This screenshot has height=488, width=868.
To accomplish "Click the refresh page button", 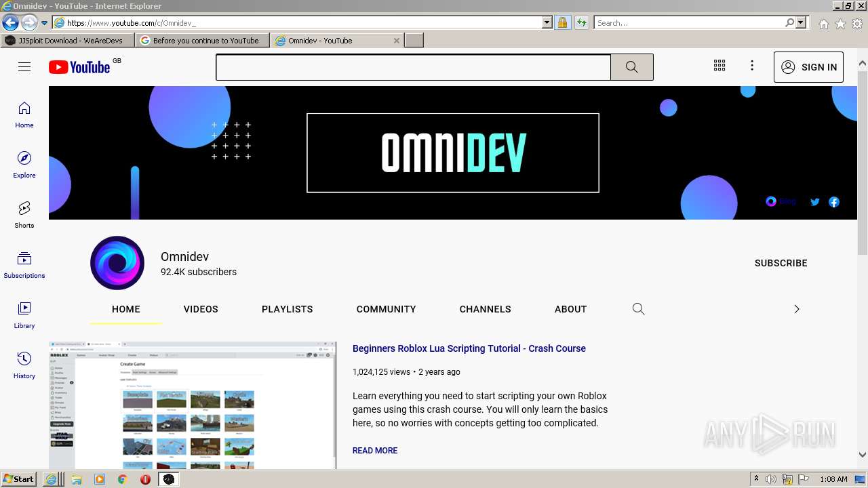I will (581, 22).
